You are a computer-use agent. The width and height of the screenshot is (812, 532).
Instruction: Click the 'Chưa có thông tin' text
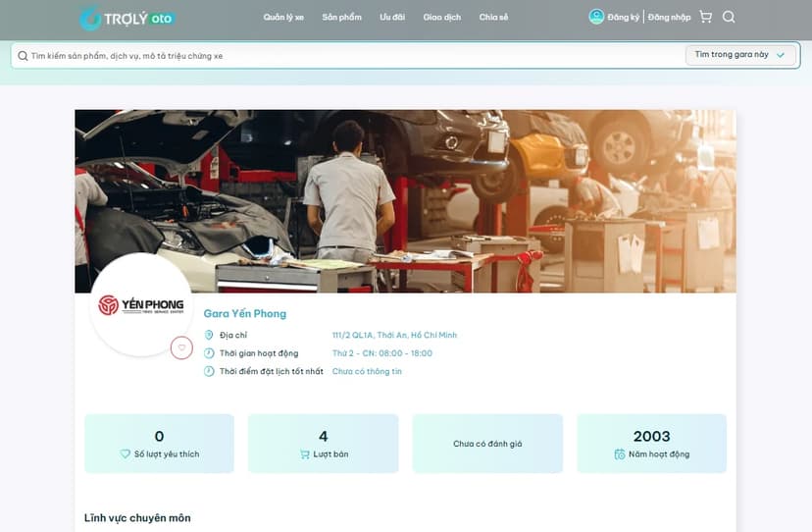[367, 371]
